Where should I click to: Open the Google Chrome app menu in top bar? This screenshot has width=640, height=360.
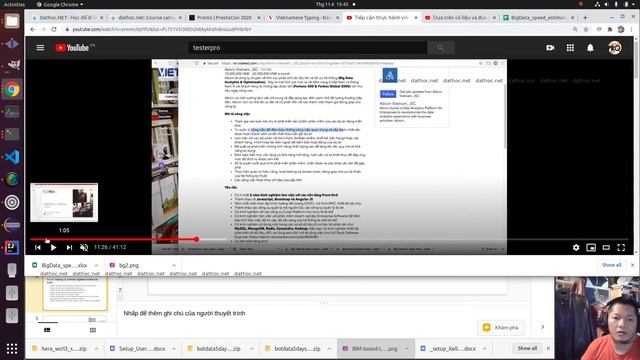(x=60, y=4)
